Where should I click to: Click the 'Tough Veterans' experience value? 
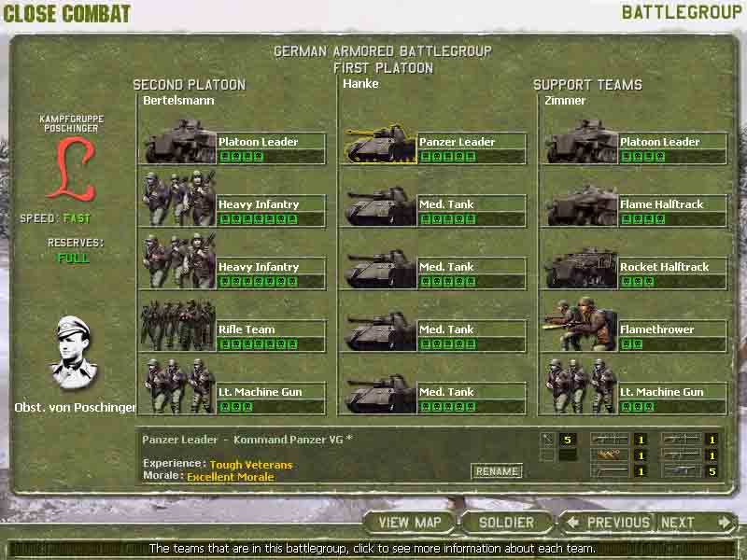click(x=251, y=464)
